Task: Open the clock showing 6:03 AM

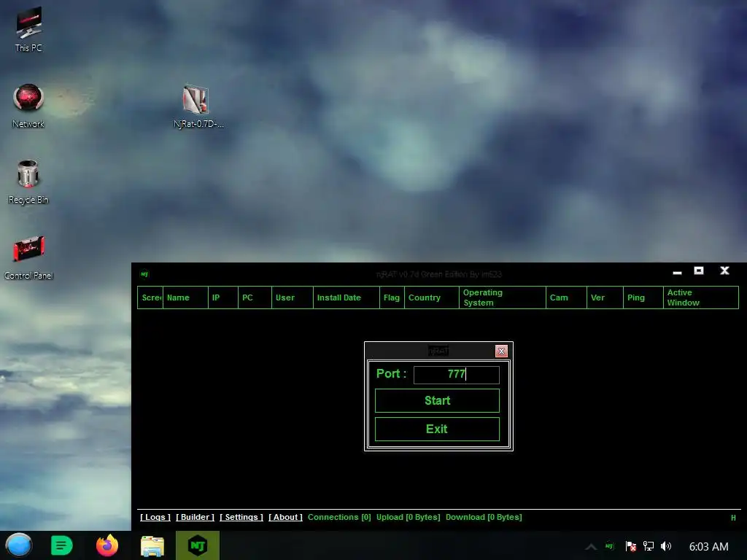Action: (x=708, y=547)
